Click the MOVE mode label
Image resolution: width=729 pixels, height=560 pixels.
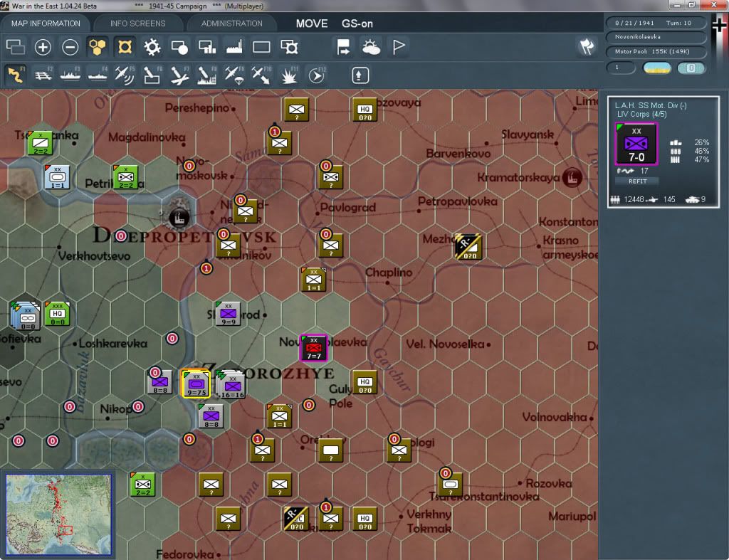click(312, 23)
